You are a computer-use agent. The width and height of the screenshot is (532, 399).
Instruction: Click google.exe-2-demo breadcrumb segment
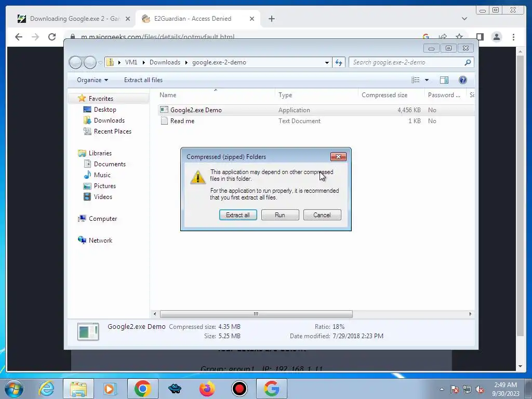tap(219, 62)
